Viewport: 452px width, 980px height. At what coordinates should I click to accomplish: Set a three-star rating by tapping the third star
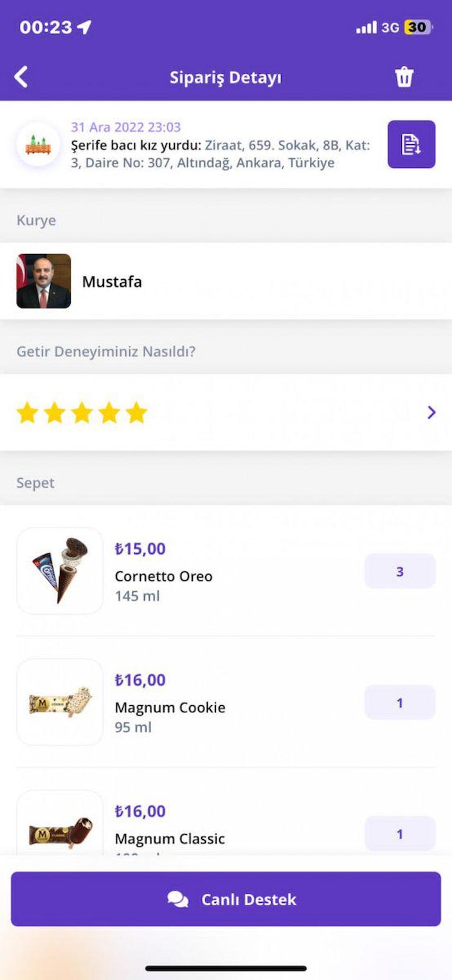coord(83,412)
